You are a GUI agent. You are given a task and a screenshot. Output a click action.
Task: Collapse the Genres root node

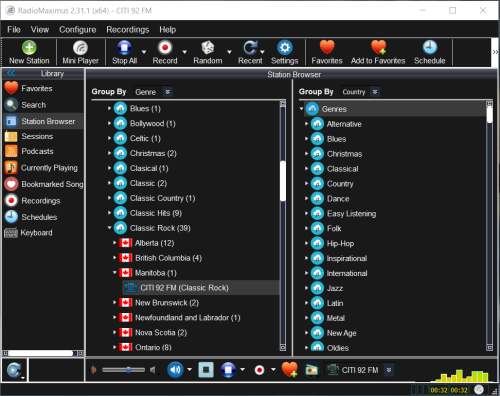pyautogui.click(x=301, y=109)
